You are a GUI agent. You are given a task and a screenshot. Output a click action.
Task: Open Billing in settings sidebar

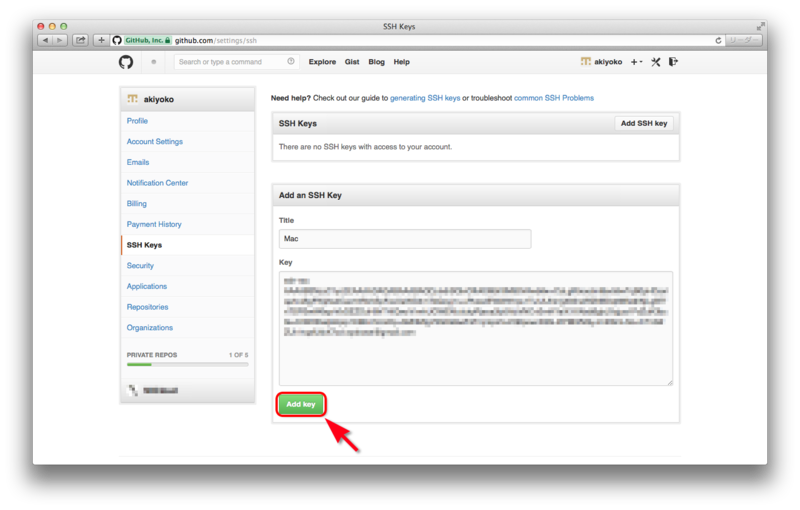tap(136, 203)
